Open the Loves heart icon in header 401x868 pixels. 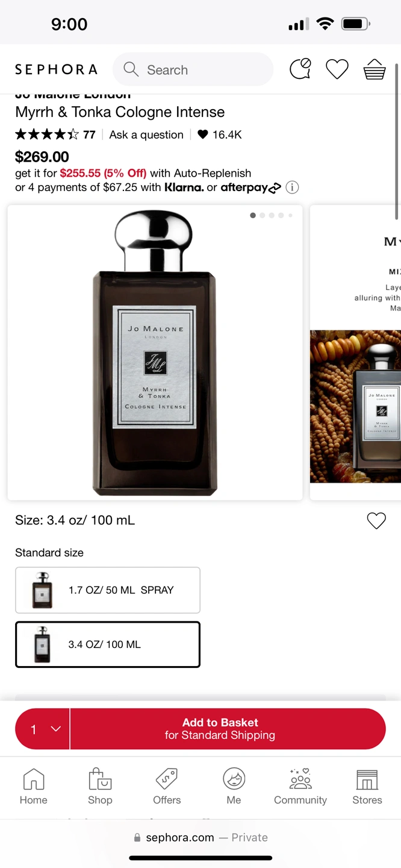point(337,69)
